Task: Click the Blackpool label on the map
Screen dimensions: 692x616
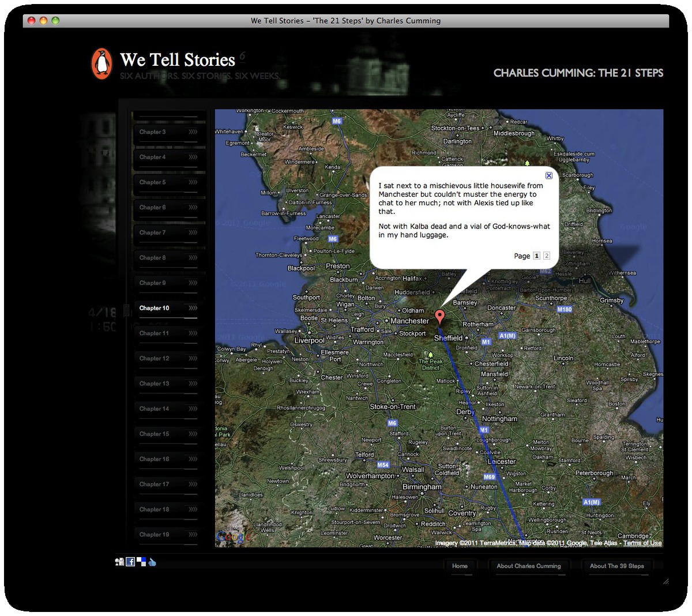Action: point(301,268)
